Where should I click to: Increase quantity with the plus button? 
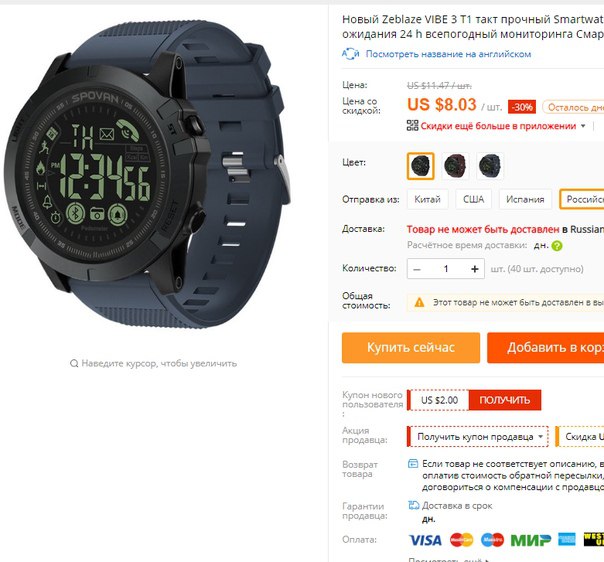[475, 269]
